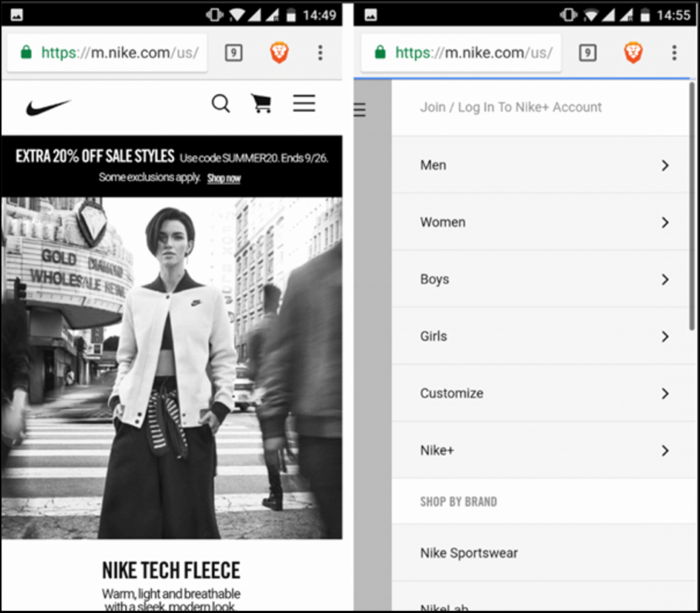Expand Boys chevron arrow
The width and height of the screenshot is (700, 613).
tap(665, 279)
